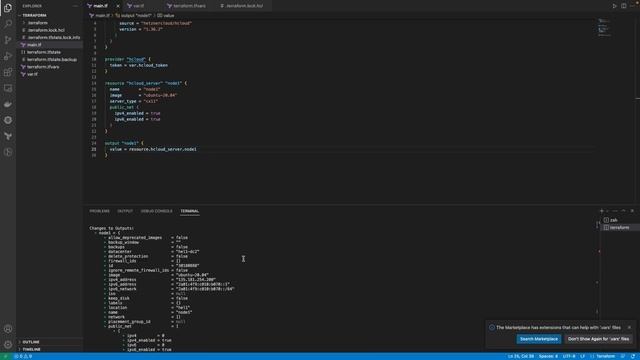Viewport: 640px width, 360px height.
Task: Switch to the var.tf editor tab
Action: 139,6
